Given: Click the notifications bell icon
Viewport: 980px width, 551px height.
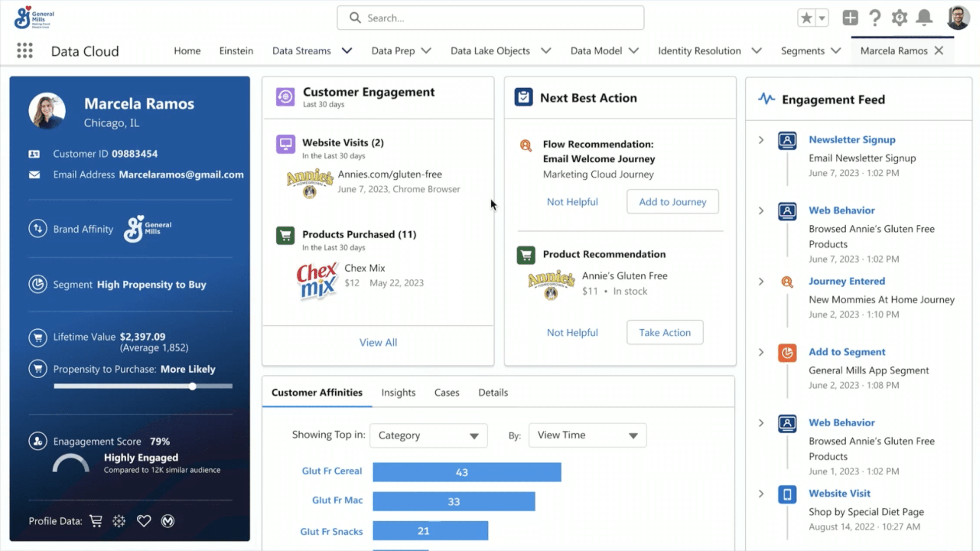Looking at the screenshot, I should click(x=924, y=18).
